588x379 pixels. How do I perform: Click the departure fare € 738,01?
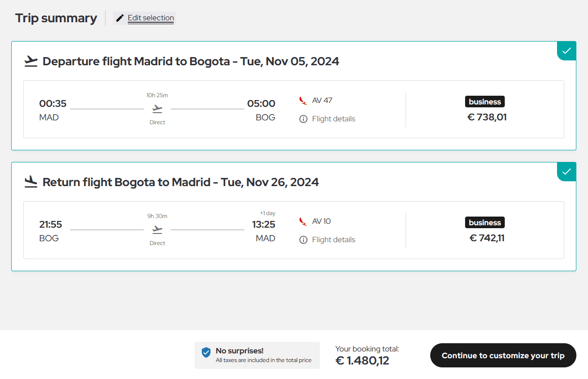tap(487, 117)
